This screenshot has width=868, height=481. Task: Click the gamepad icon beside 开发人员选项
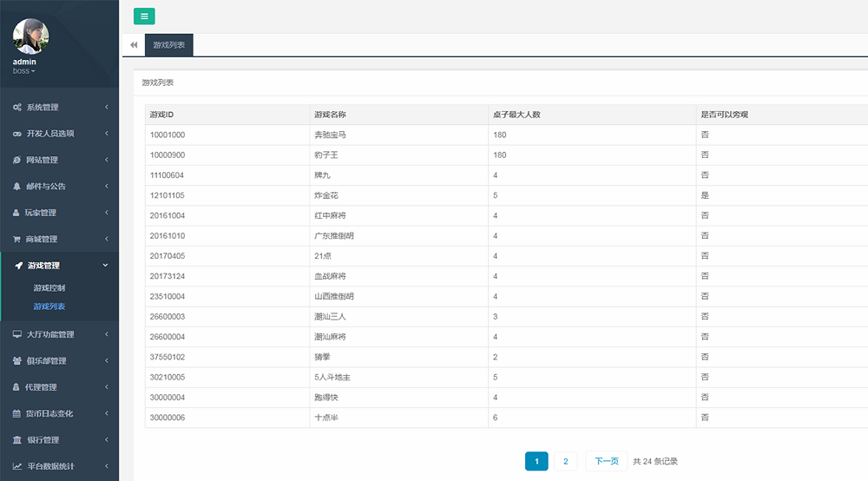point(17,134)
